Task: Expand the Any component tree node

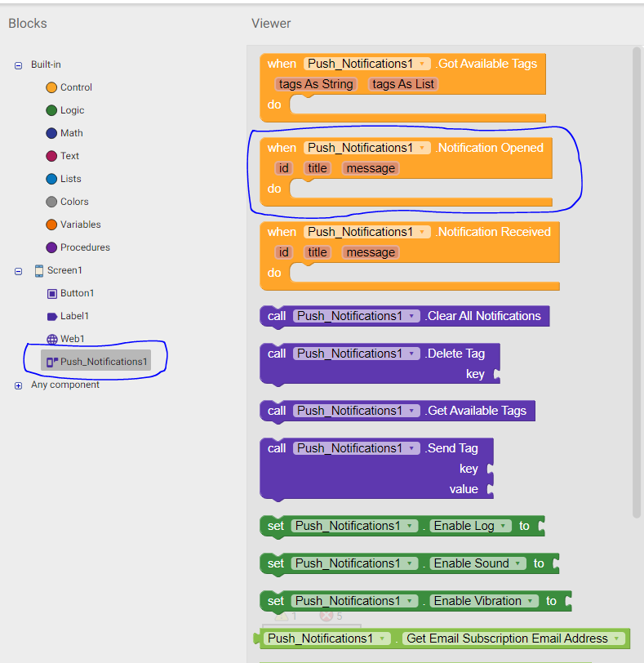Action: (x=18, y=385)
